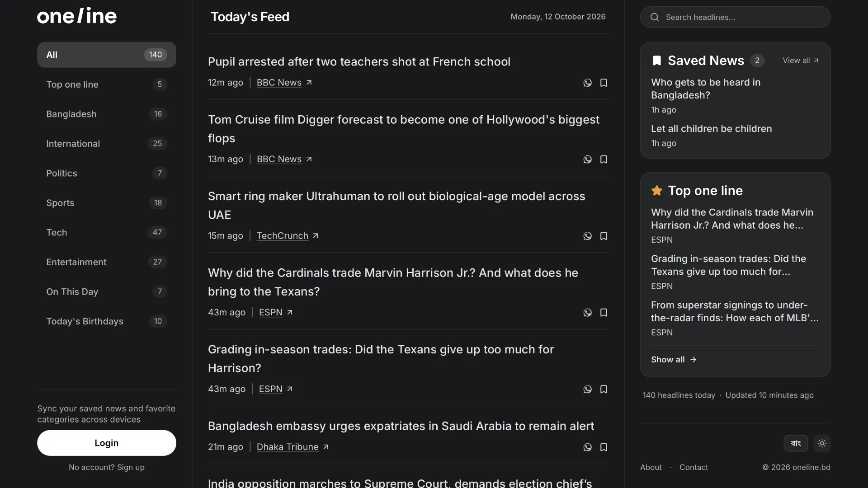Share Cardinals trade Marvin Harrison story on WhatsApp

click(587, 313)
